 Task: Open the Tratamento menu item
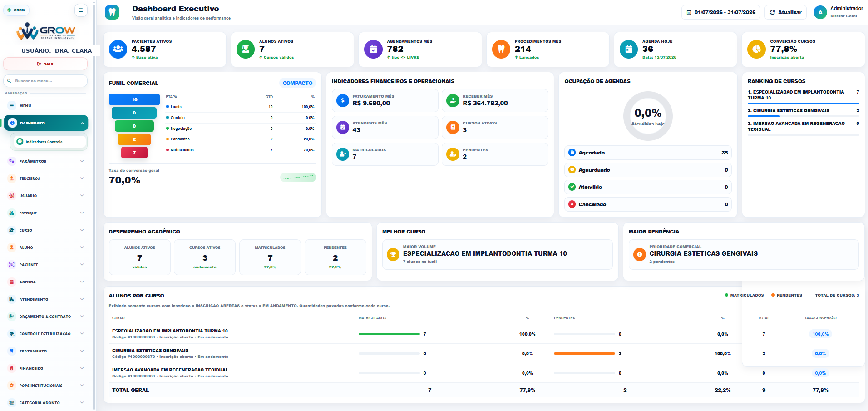click(46, 351)
